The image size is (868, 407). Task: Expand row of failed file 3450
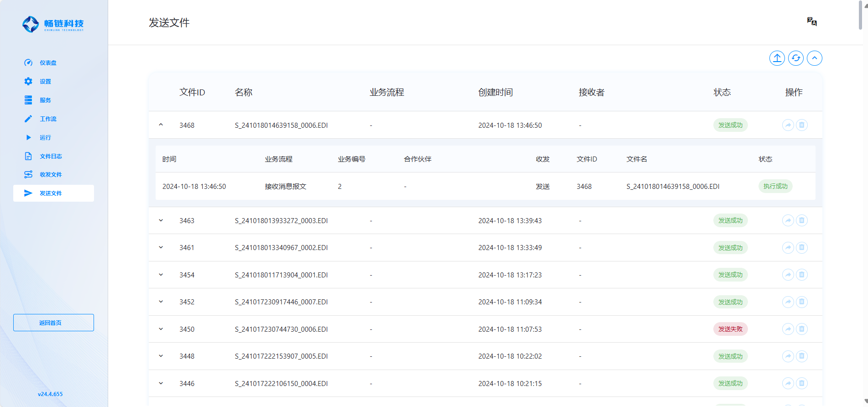161,329
